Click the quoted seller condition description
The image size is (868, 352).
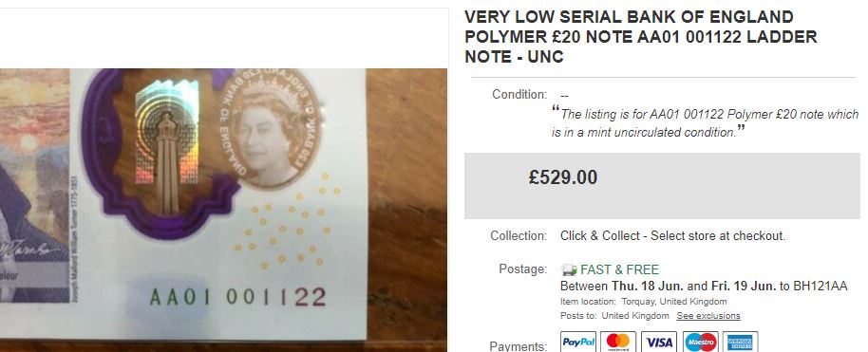(x=705, y=123)
